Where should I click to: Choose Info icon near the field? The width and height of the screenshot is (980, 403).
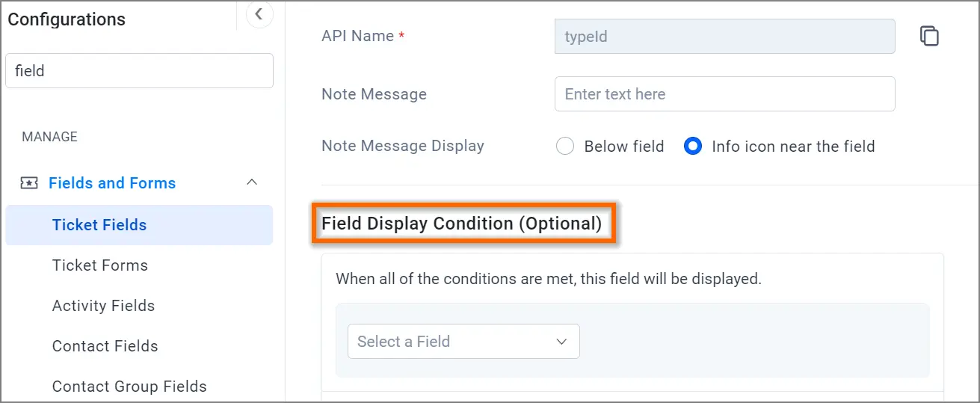(x=693, y=147)
